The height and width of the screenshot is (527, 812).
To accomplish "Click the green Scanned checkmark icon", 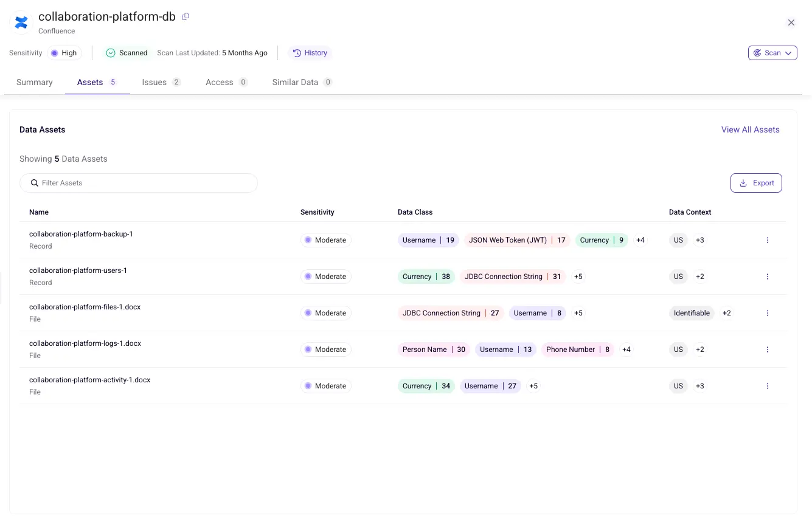I will click(111, 53).
